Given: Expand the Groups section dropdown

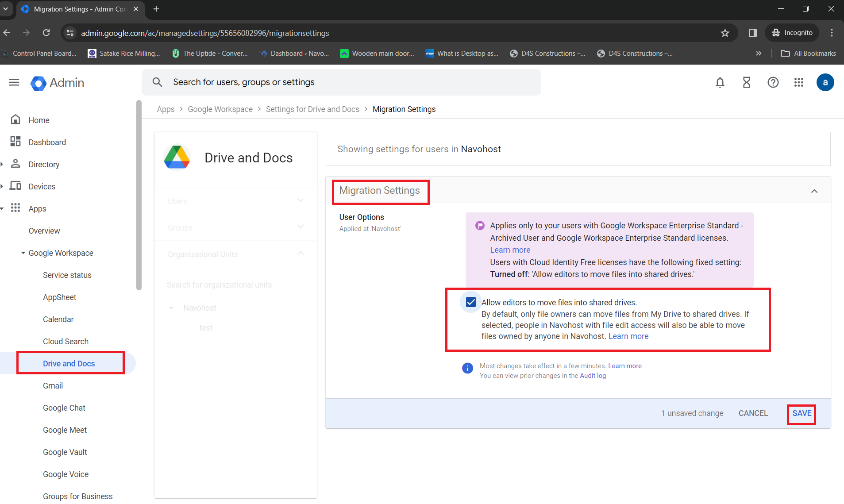Looking at the screenshot, I should (301, 227).
